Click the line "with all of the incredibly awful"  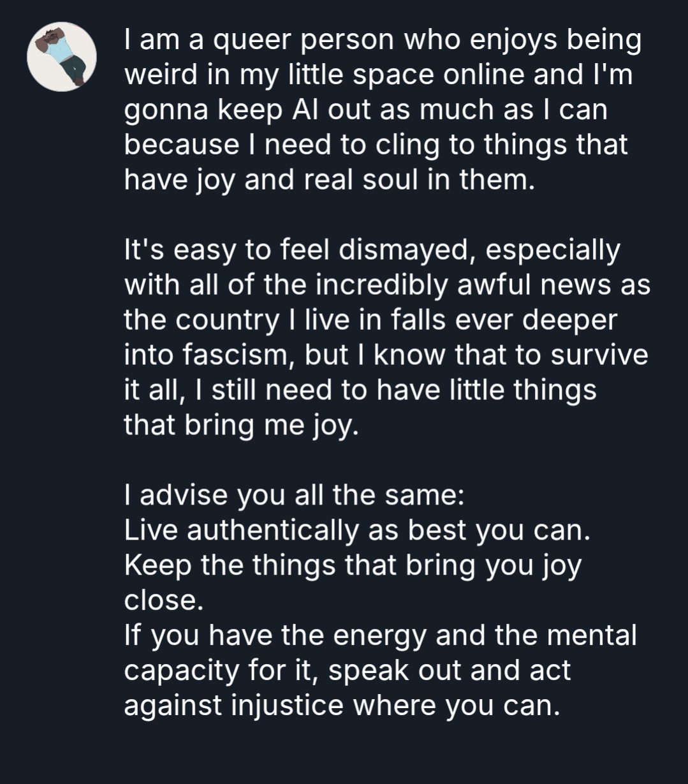tap(387, 284)
